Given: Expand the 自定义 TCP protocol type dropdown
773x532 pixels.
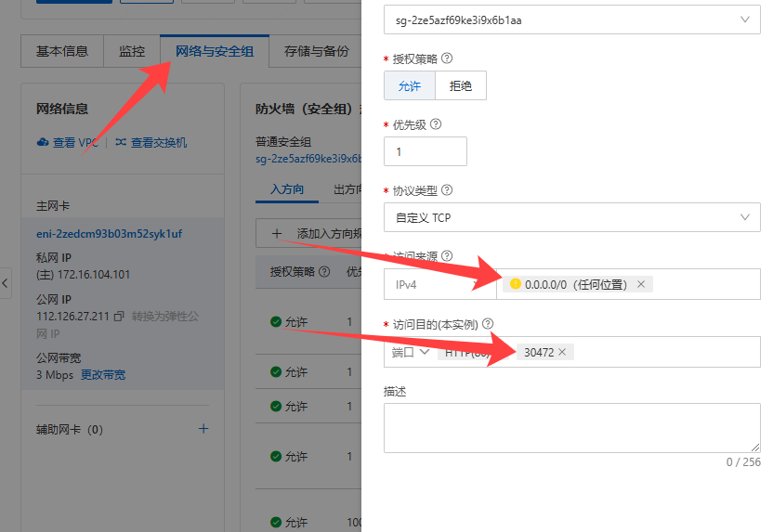Looking at the screenshot, I should [x=571, y=217].
